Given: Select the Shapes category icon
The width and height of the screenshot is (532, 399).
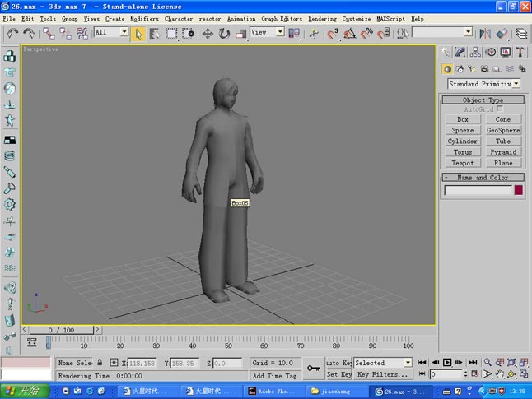Looking at the screenshot, I should 460,69.
